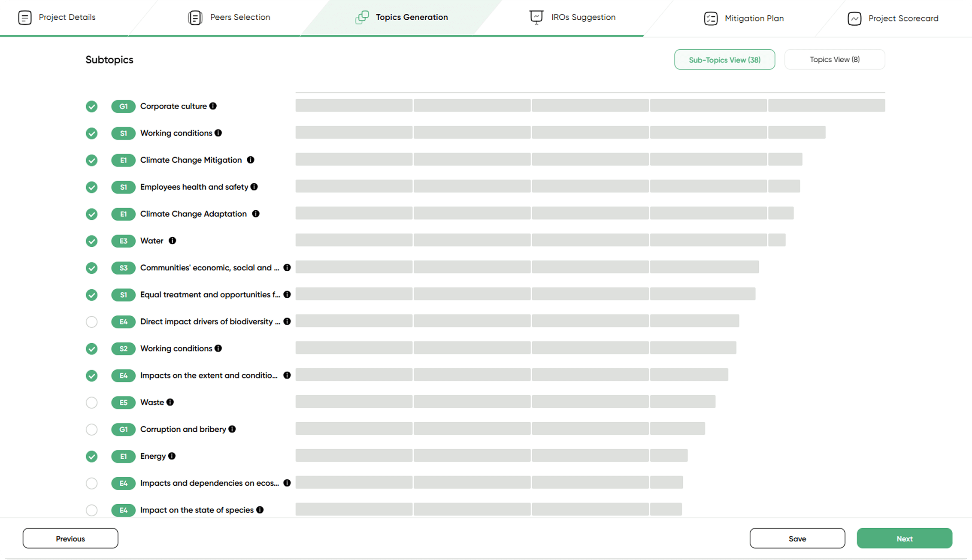The image size is (972, 560).
Task: Click info icon for Employees health and safety
Action: point(254,187)
